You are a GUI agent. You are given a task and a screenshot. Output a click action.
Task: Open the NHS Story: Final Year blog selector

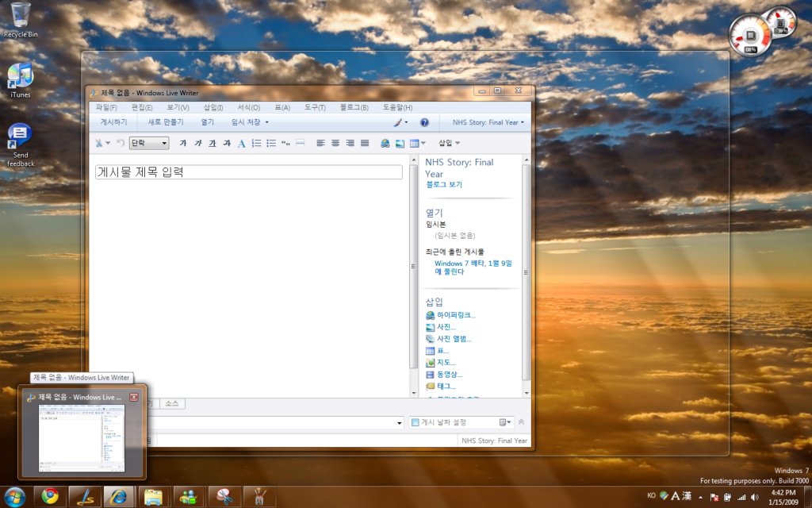tap(488, 122)
